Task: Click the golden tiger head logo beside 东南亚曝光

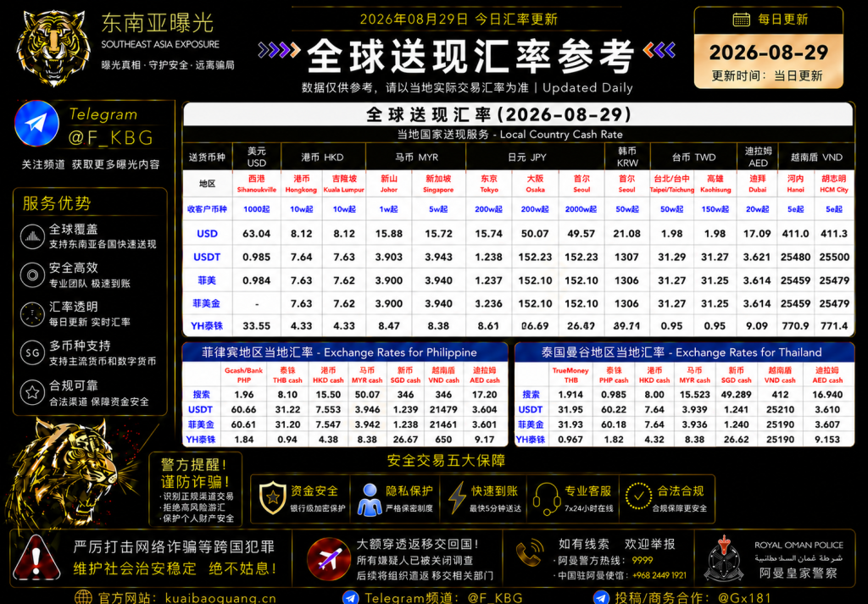Action: (53, 47)
